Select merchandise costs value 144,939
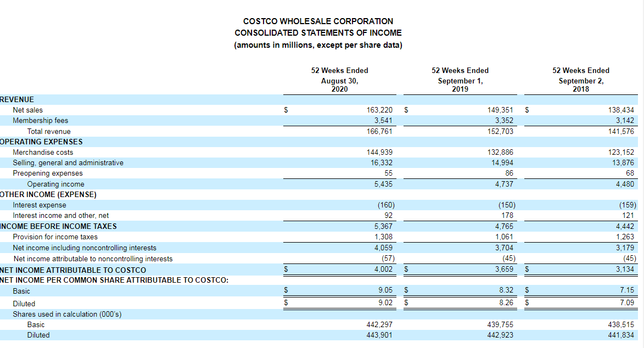 pyautogui.click(x=379, y=153)
